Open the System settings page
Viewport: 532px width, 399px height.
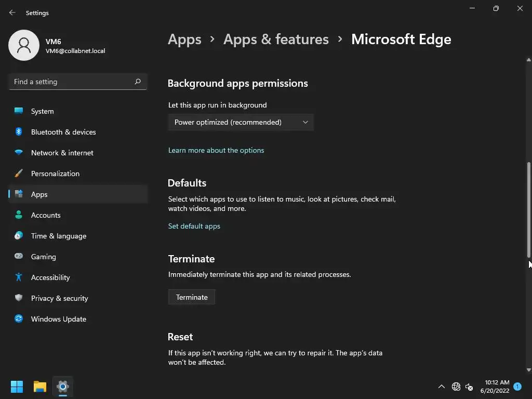click(42, 111)
